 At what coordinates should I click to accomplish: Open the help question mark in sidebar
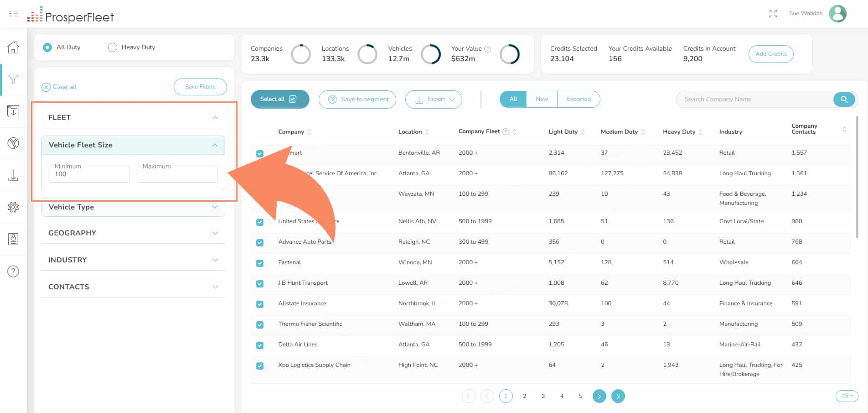tap(13, 272)
